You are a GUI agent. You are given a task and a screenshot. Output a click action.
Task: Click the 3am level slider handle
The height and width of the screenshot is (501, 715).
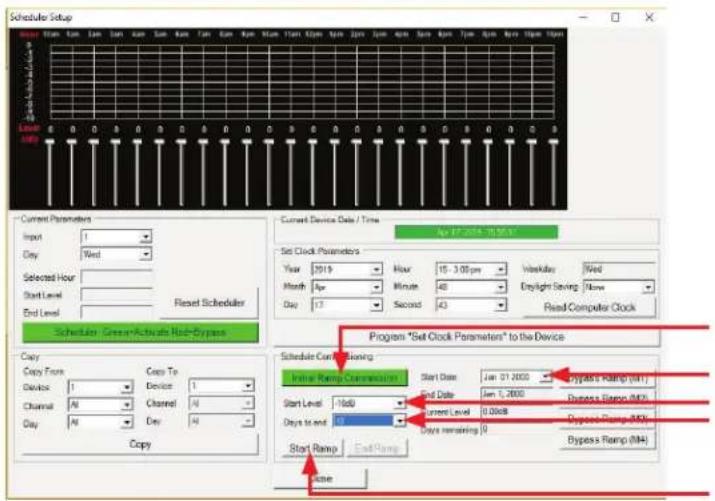point(115,143)
